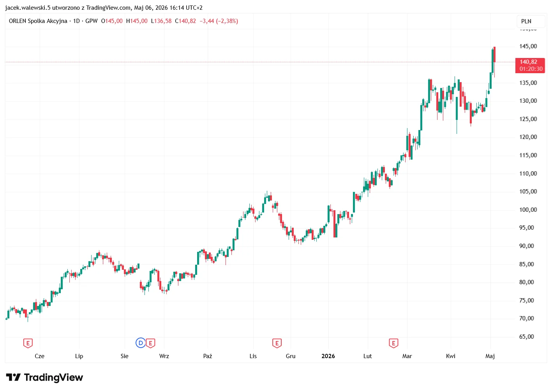Click the Lut month label on time axis
Viewport: 552px width, 392px height.
click(368, 356)
